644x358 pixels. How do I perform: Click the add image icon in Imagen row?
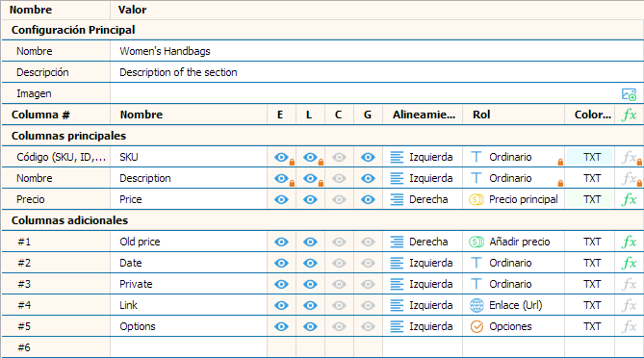[x=629, y=94]
